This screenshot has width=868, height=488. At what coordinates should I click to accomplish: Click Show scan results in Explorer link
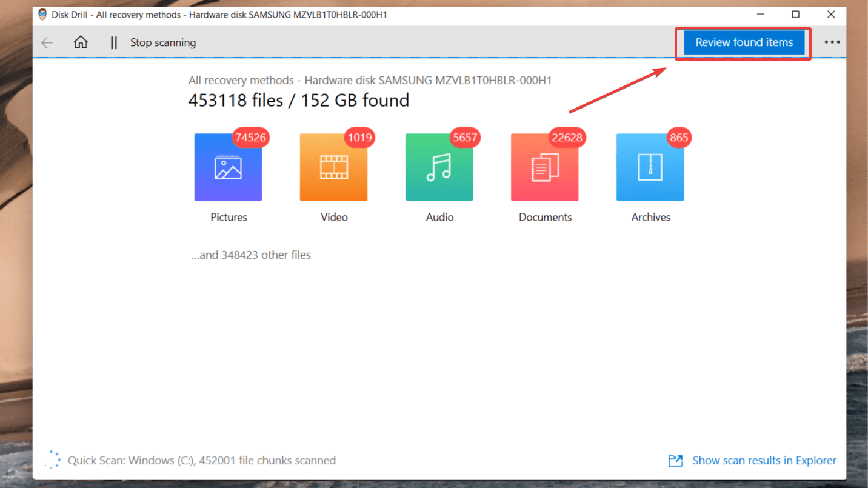pyautogui.click(x=764, y=461)
